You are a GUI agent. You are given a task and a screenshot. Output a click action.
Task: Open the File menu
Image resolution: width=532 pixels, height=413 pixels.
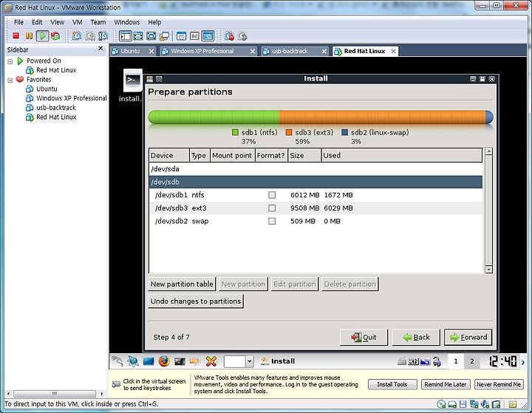[x=18, y=22]
